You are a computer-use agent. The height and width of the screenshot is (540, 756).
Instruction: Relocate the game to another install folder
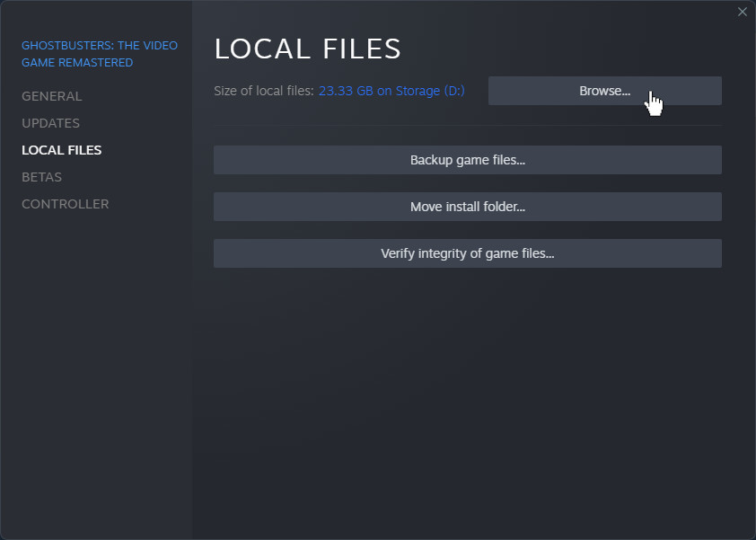[x=467, y=207]
